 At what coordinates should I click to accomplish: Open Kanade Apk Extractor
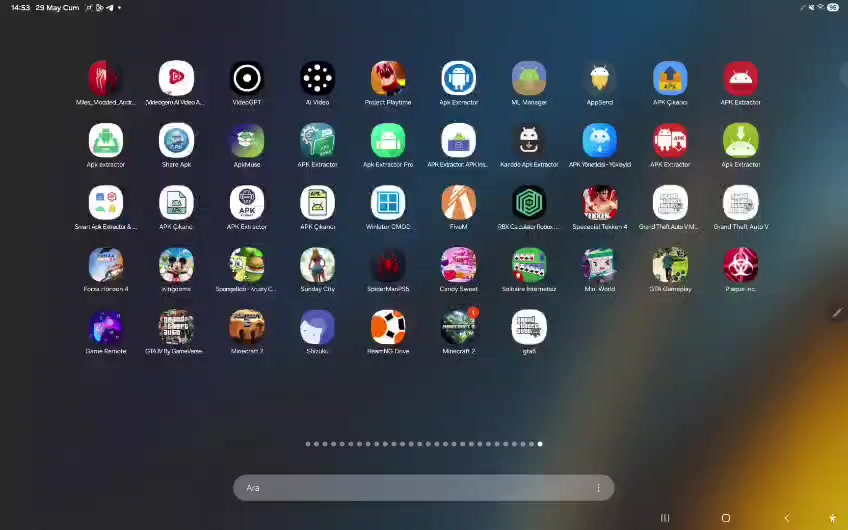point(529,141)
